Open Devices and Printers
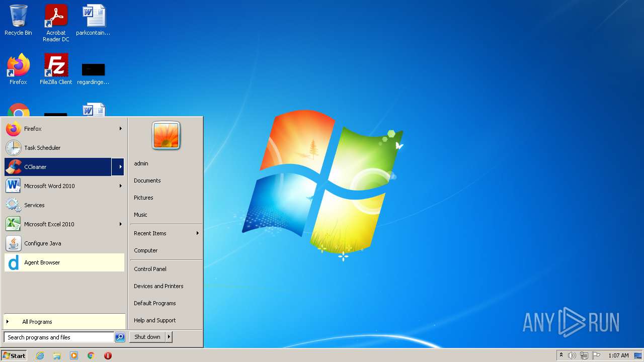This screenshot has width=644, height=362. pyautogui.click(x=158, y=286)
